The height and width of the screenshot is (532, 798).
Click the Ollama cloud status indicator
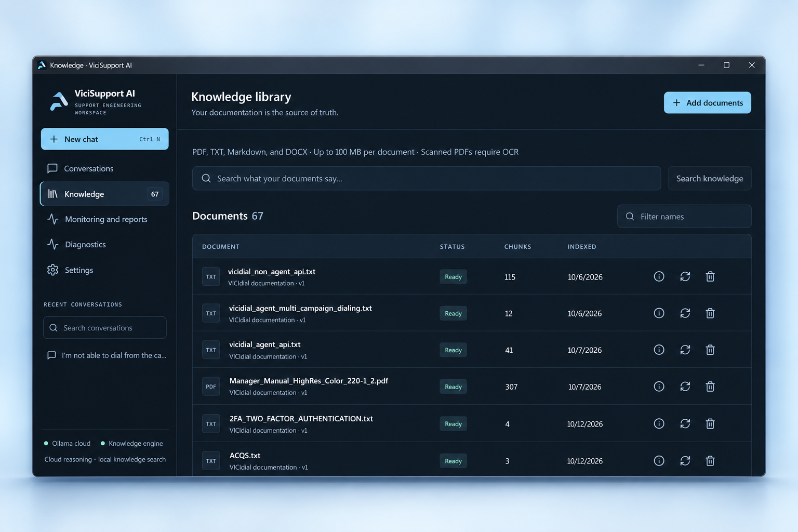coord(68,443)
